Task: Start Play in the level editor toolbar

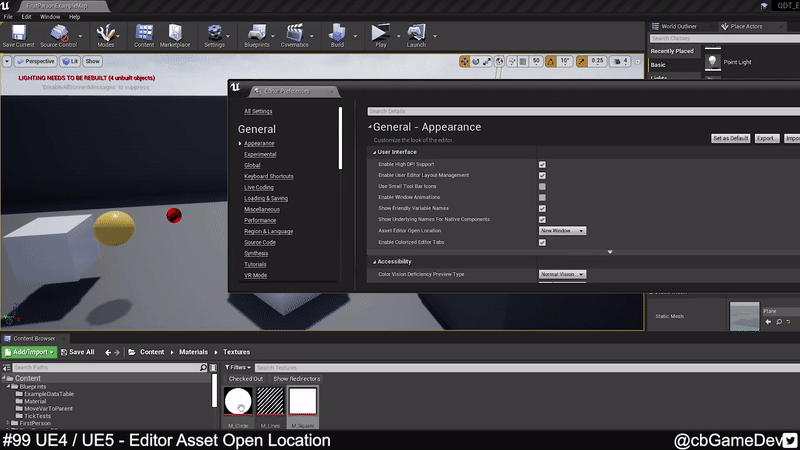Action: pyautogui.click(x=381, y=36)
